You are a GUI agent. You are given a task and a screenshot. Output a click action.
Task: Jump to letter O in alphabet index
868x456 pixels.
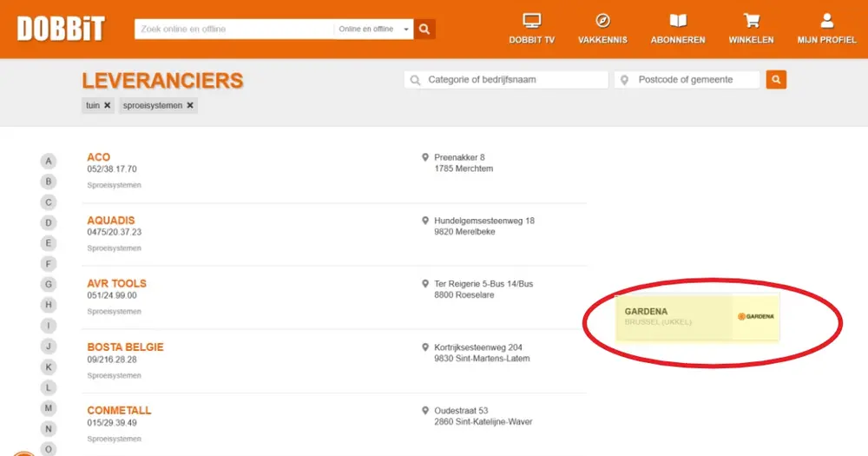pos(49,449)
